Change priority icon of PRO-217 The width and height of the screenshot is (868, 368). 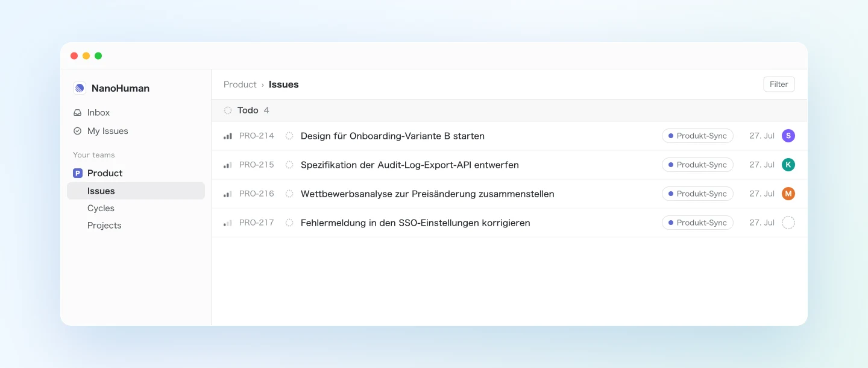[228, 223]
